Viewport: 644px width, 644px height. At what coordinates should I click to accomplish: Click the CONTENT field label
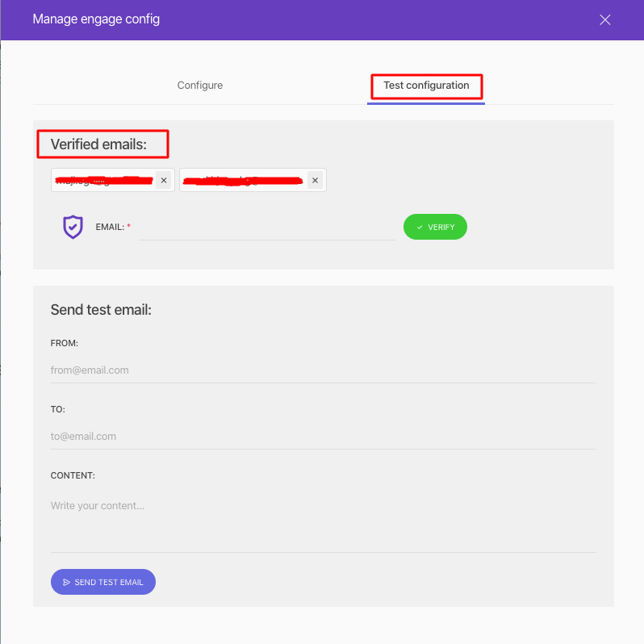click(73, 475)
